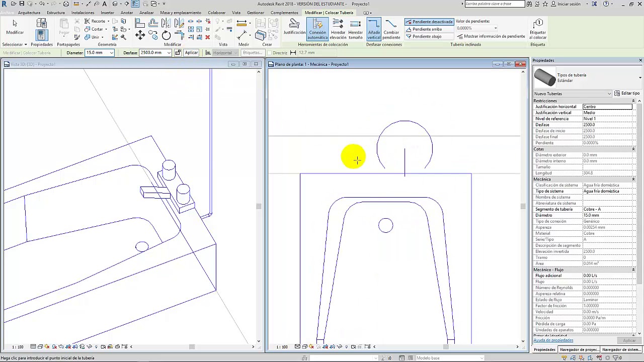Select the Modificar arrow tool
Image resolution: width=644 pixels, height=362 pixels.
click(x=15, y=26)
